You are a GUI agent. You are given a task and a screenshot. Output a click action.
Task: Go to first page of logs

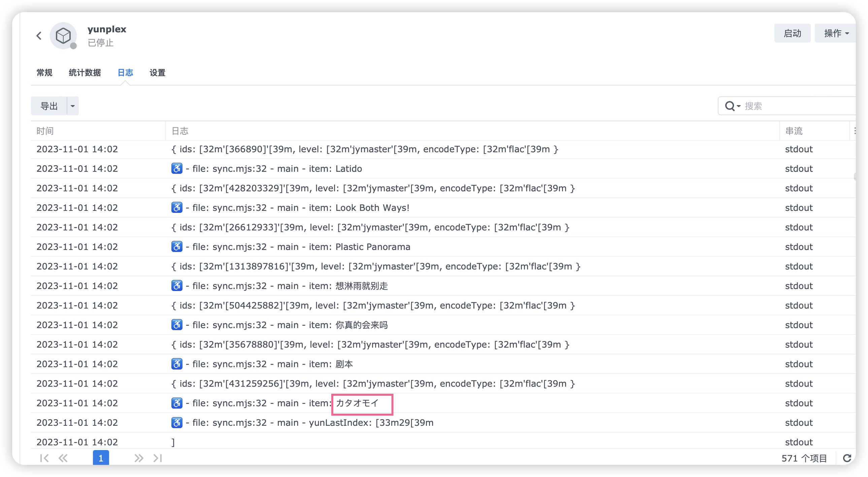point(44,458)
